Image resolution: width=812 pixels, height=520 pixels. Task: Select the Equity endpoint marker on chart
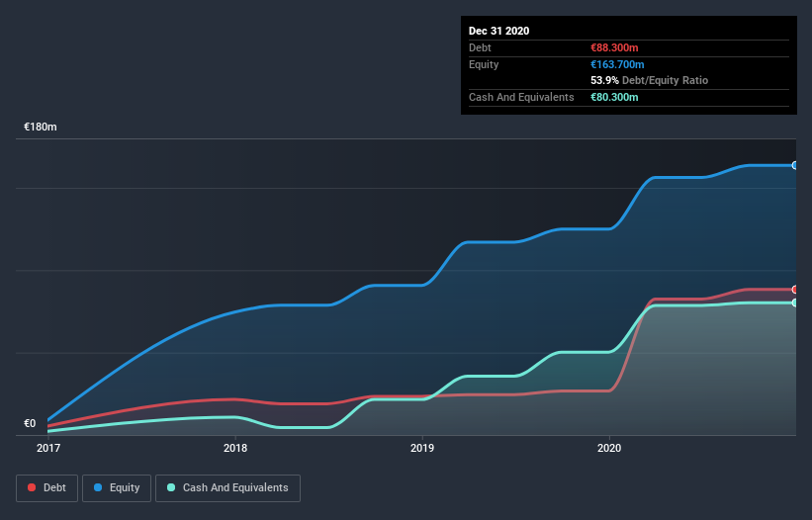click(x=795, y=165)
